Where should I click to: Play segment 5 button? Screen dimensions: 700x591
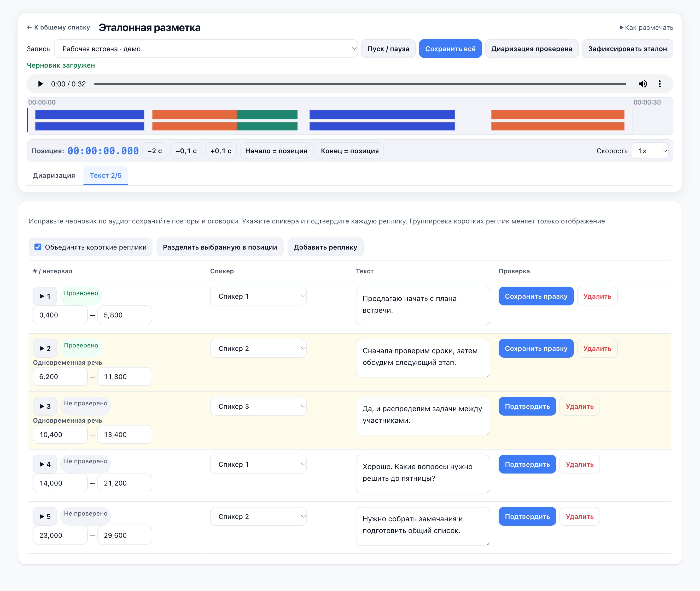tap(45, 517)
